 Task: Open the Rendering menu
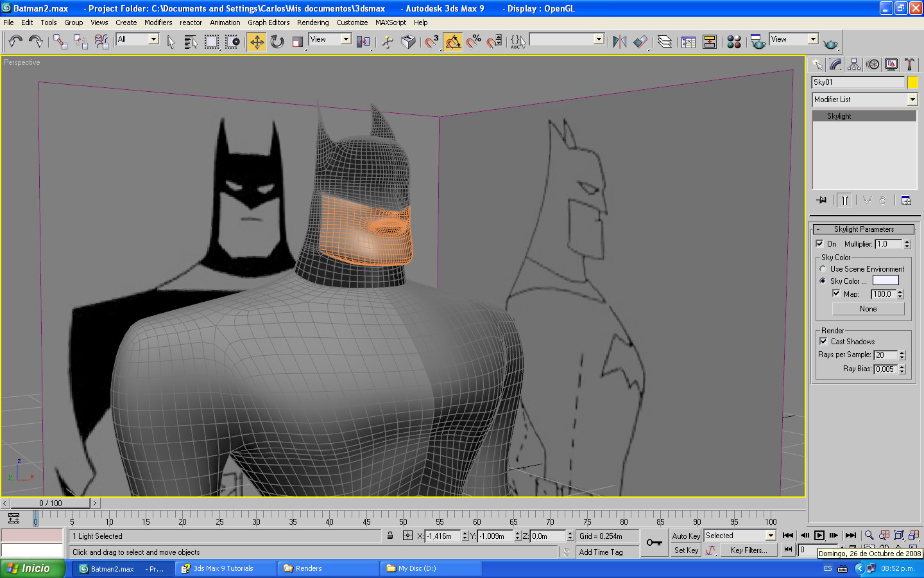pos(312,22)
